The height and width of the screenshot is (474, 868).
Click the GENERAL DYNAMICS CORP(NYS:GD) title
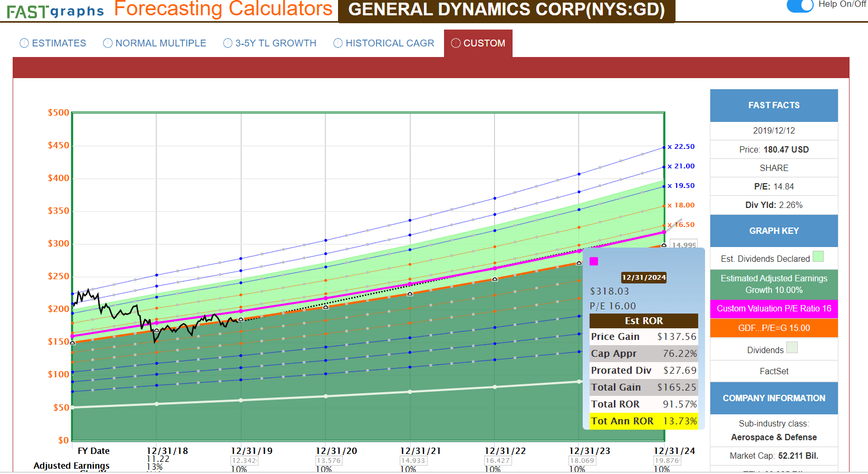507,10
